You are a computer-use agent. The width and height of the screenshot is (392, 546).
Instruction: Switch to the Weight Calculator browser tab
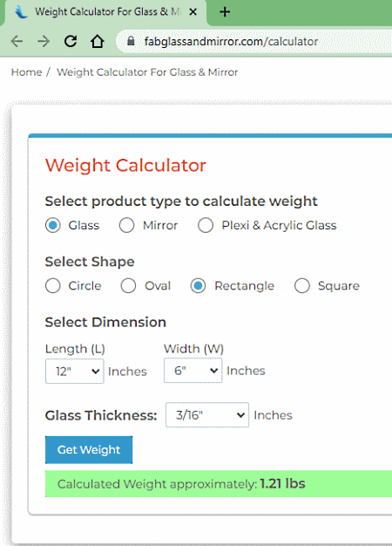[x=105, y=12]
